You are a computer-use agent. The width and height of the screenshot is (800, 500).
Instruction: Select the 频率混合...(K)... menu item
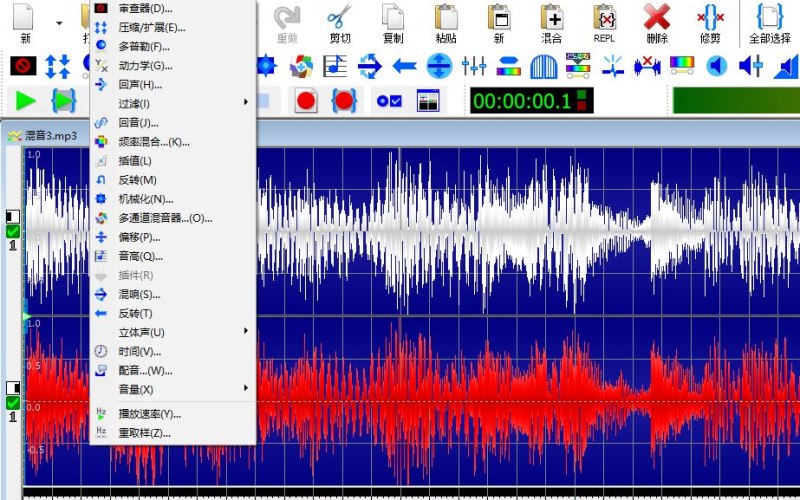tap(172, 142)
